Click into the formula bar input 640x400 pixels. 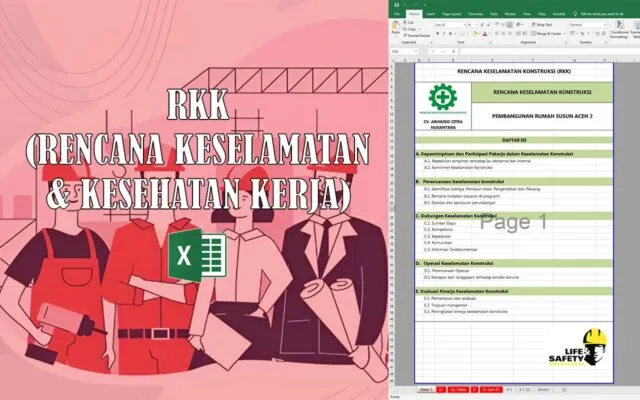(549, 51)
